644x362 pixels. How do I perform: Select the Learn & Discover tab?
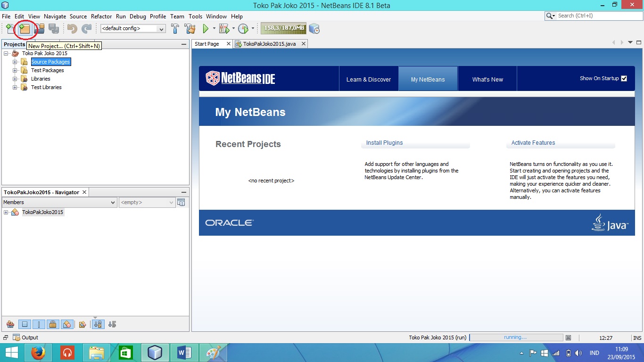(x=369, y=79)
